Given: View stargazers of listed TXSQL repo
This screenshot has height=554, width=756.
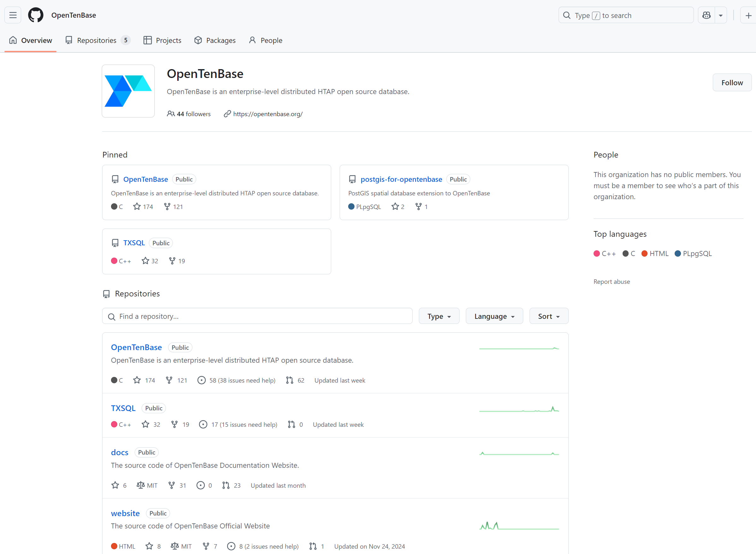Looking at the screenshot, I should pos(151,425).
